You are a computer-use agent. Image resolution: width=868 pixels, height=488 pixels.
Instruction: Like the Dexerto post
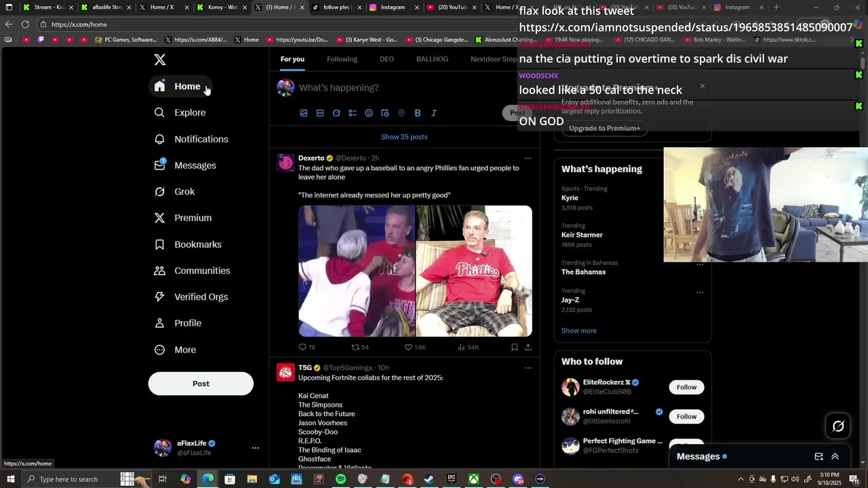click(415, 347)
